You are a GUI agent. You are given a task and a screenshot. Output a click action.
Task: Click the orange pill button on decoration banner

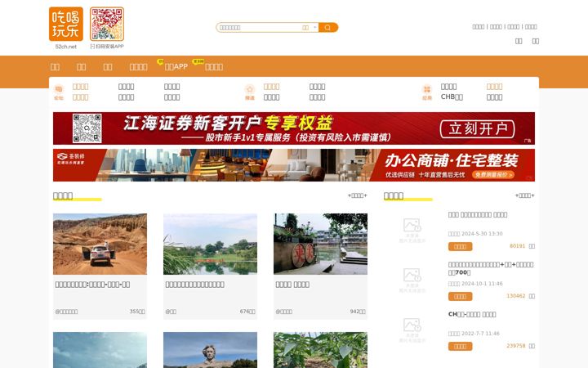tap(493, 175)
